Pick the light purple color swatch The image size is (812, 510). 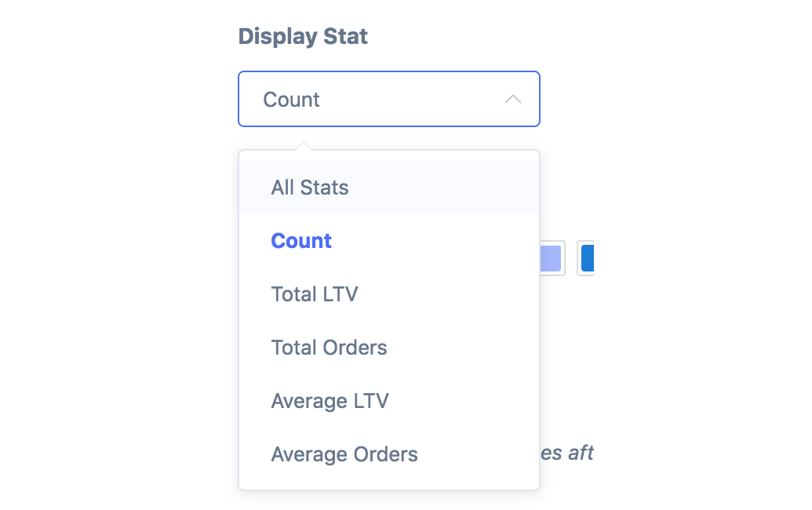click(552, 258)
